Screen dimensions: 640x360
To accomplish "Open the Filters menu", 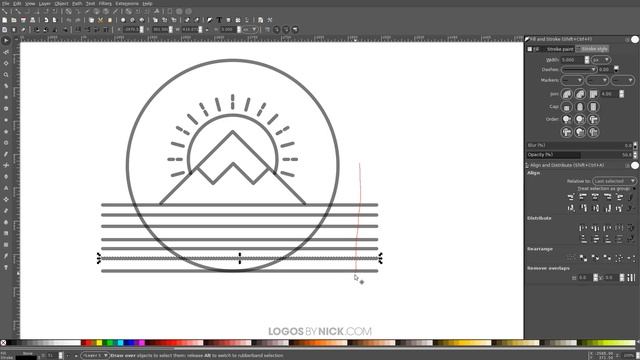I will click(x=105, y=3).
